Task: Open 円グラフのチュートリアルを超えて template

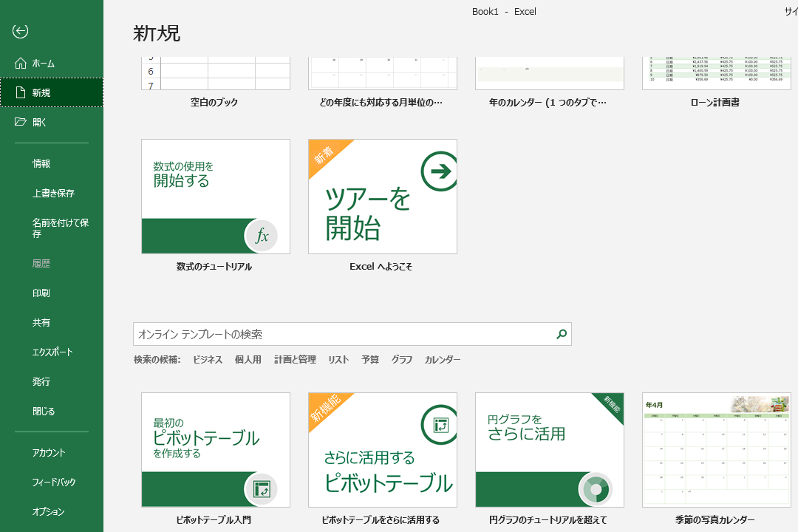Action: pyautogui.click(x=550, y=449)
